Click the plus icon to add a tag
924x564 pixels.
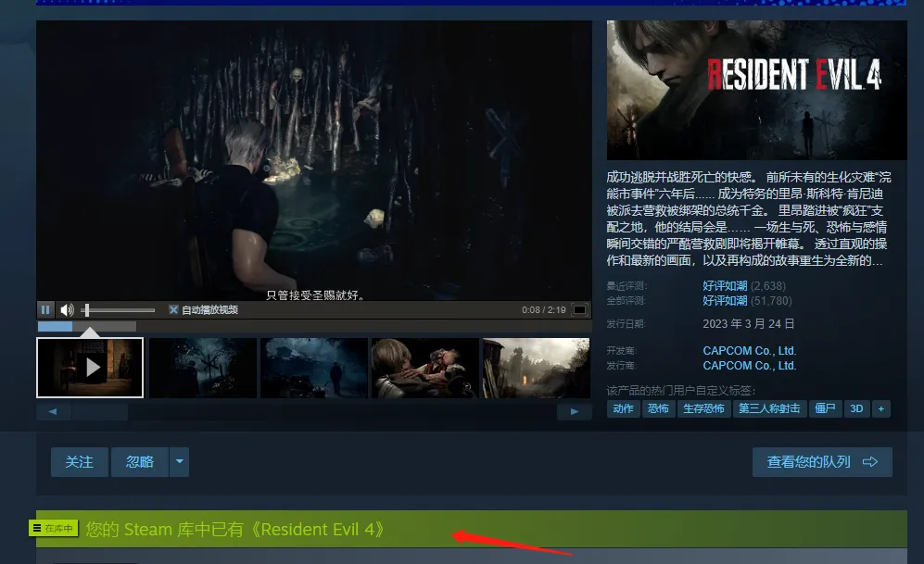880,408
